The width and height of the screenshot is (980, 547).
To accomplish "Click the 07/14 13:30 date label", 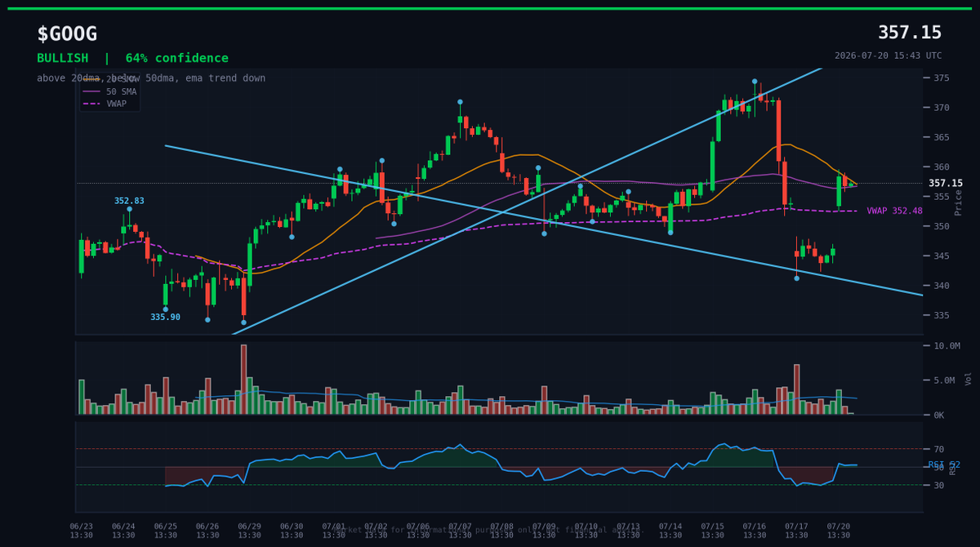I will (x=670, y=531).
